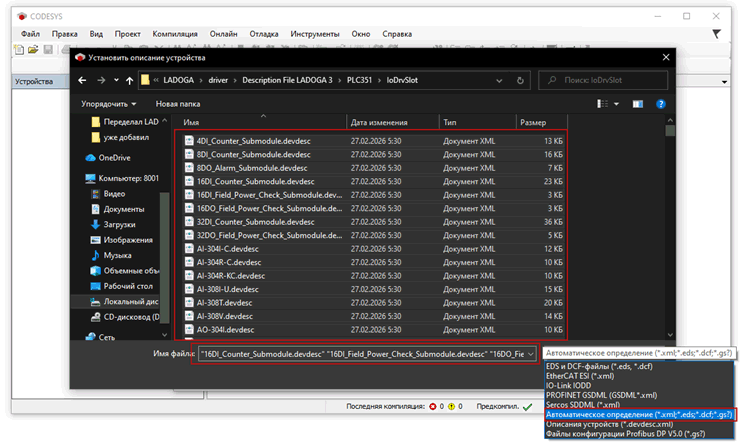Click the Open project toolbar icon
747x446 pixels.
33,49
